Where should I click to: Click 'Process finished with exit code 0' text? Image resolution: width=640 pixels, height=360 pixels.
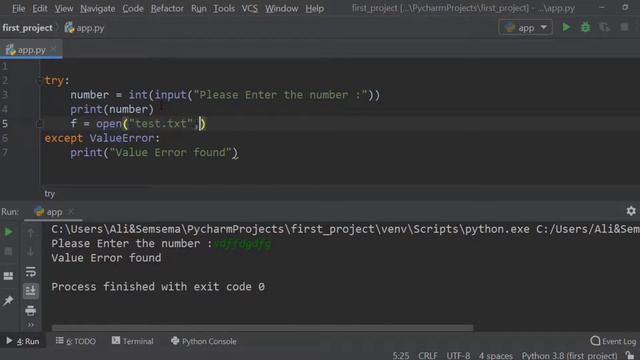[158, 287]
